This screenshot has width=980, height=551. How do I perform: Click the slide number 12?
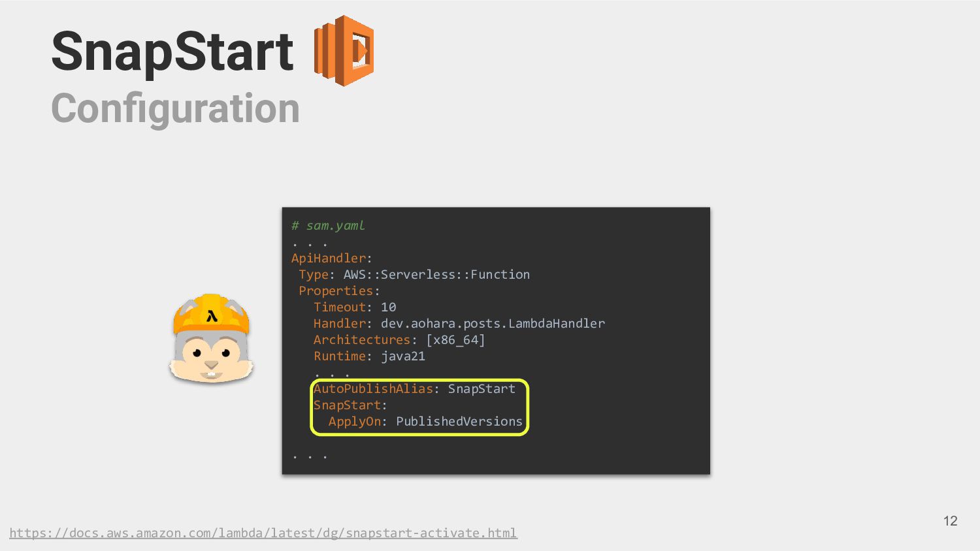pyautogui.click(x=950, y=521)
